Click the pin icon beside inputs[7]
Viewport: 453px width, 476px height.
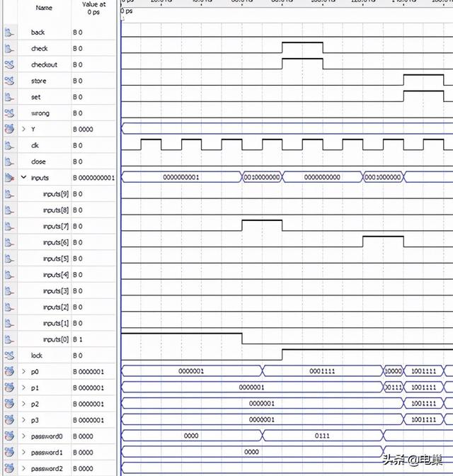coord(9,226)
